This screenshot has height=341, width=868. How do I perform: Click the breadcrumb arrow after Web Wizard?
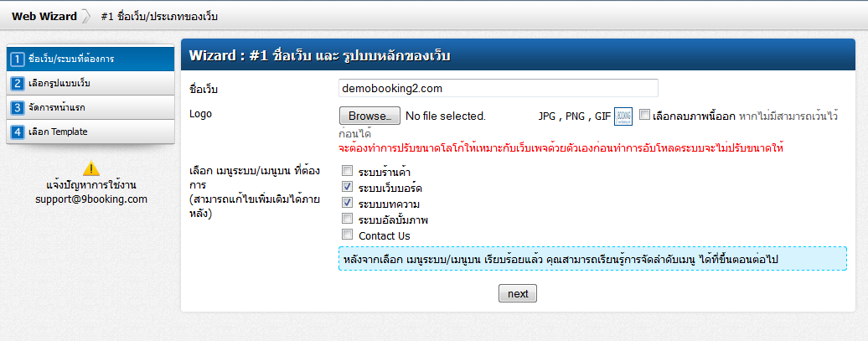pyautogui.click(x=85, y=17)
